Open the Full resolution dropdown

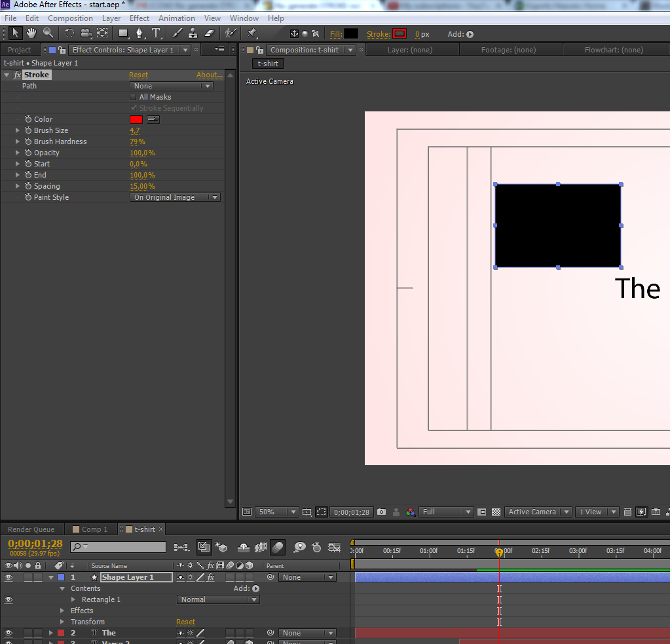pyautogui.click(x=445, y=512)
